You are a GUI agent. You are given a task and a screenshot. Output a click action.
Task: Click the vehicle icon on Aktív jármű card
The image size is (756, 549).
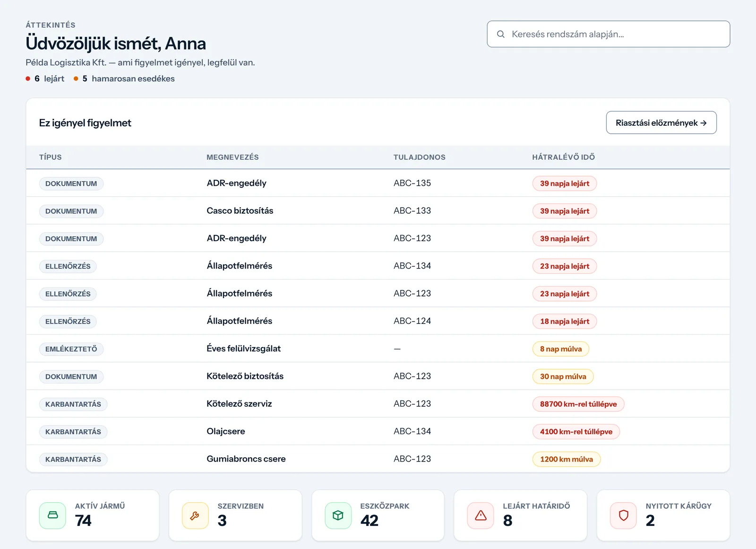coord(53,515)
